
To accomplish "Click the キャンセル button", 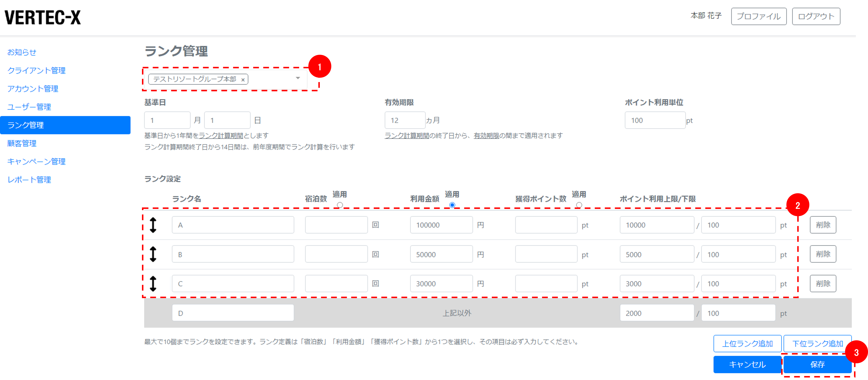I will tap(747, 365).
